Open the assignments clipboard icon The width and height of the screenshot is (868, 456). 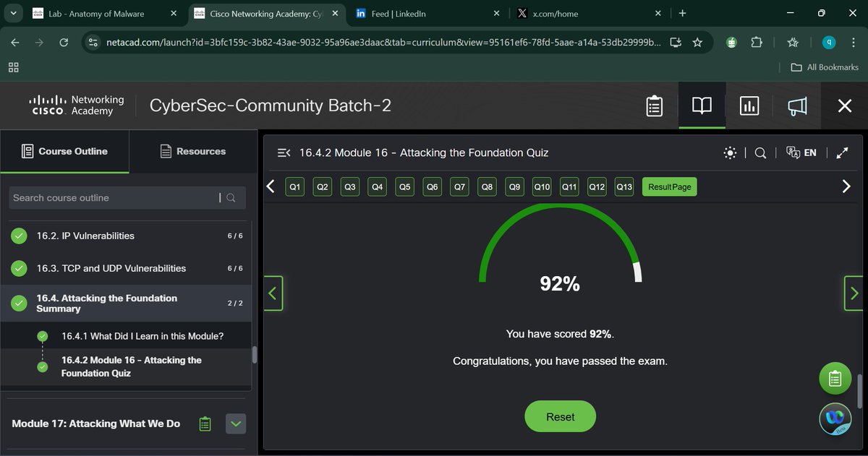654,106
